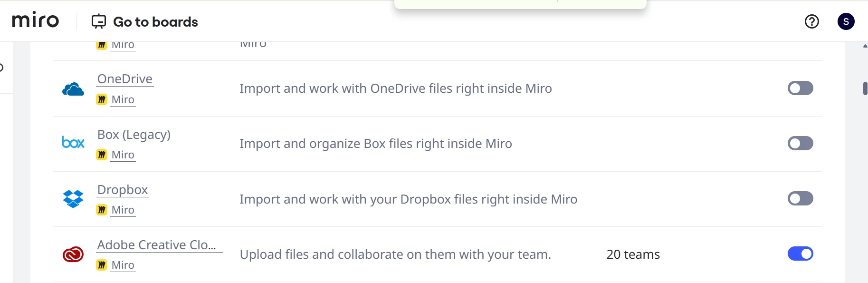This screenshot has height=283, width=868.
Task: Click the Miro badge icon under Dropbox
Action: click(x=102, y=210)
